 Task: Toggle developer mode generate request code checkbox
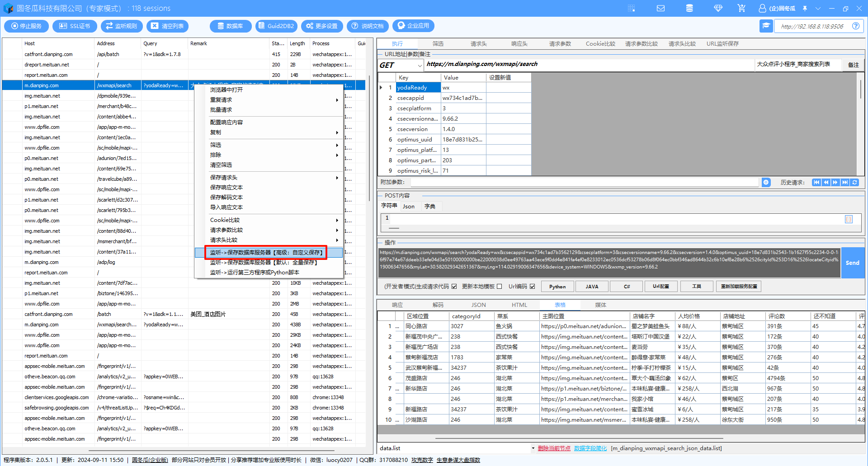(454, 286)
